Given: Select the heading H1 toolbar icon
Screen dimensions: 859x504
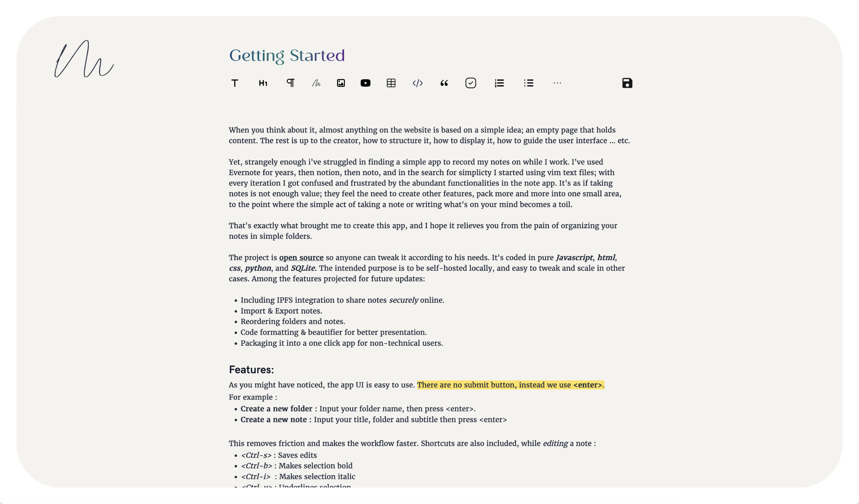Looking at the screenshot, I should (x=263, y=83).
